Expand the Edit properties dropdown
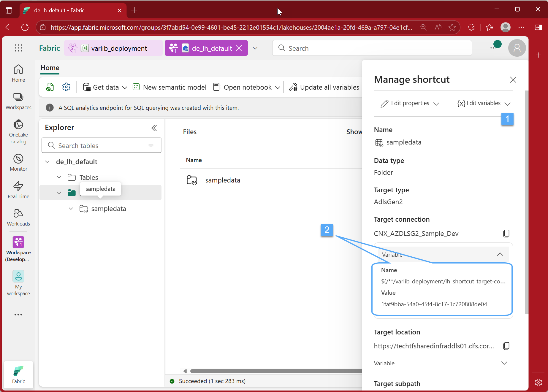Screen dimensions: 548x392 [410, 103]
